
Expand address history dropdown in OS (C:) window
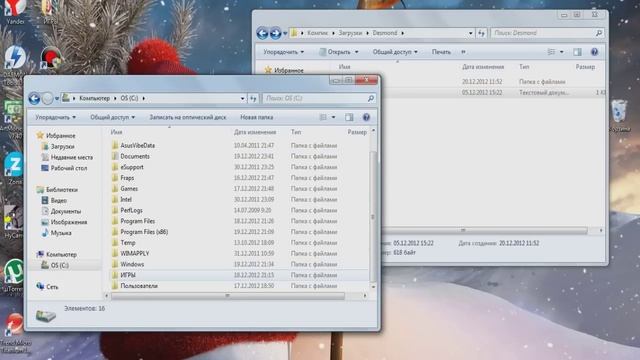coord(242,98)
